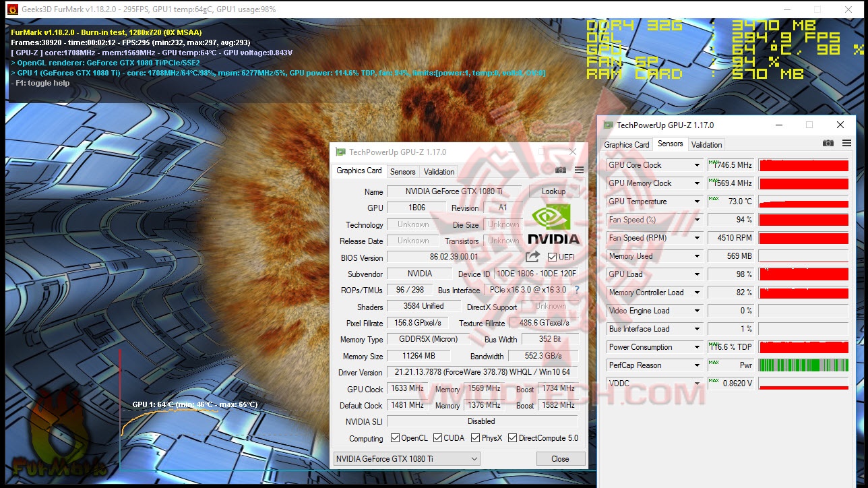Click the Driver Version field
Screen dimensions: 868x488
(483, 372)
